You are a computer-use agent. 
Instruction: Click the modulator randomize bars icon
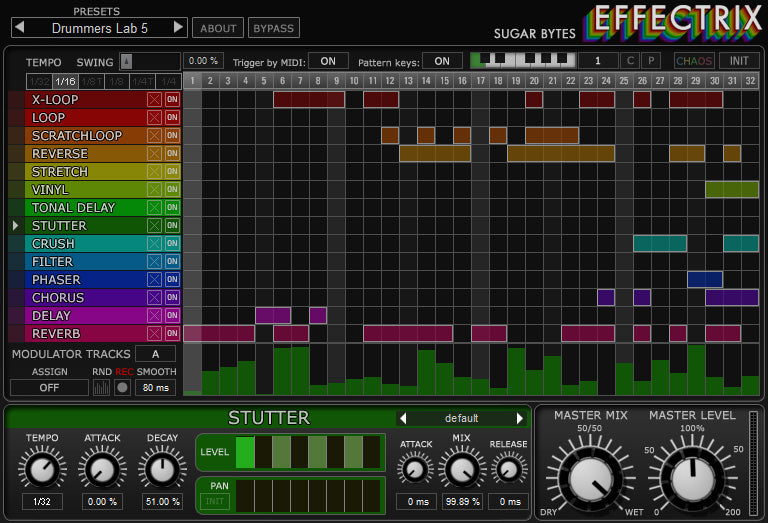[101, 388]
